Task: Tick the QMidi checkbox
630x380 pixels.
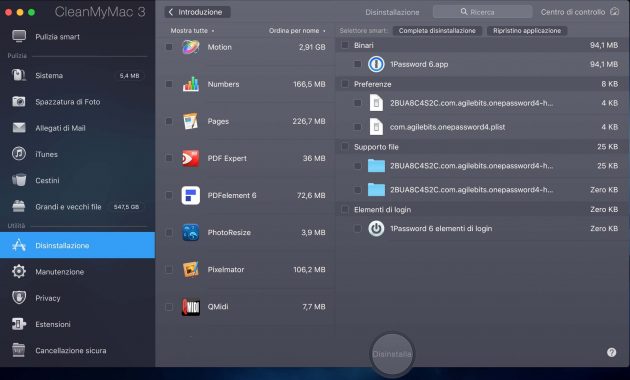Action: coord(169,307)
